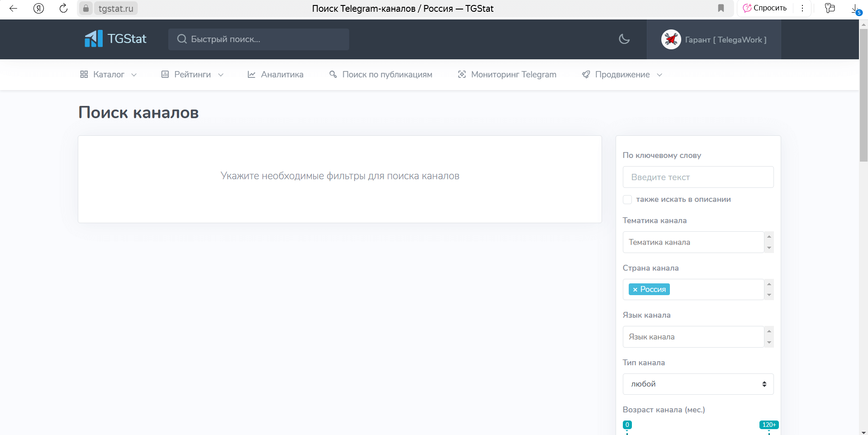Click the По ключевому слову label
868x435 pixels.
[x=662, y=155]
